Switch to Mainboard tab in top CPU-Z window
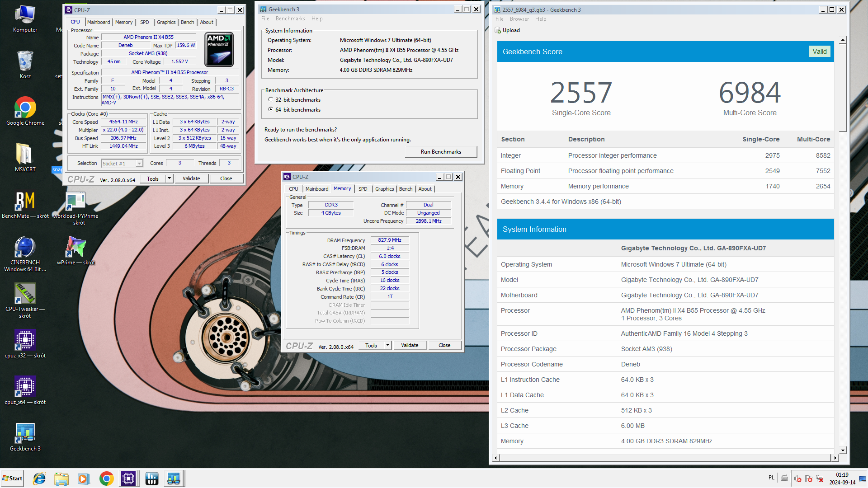The height and width of the screenshot is (488, 868). point(99,22)
